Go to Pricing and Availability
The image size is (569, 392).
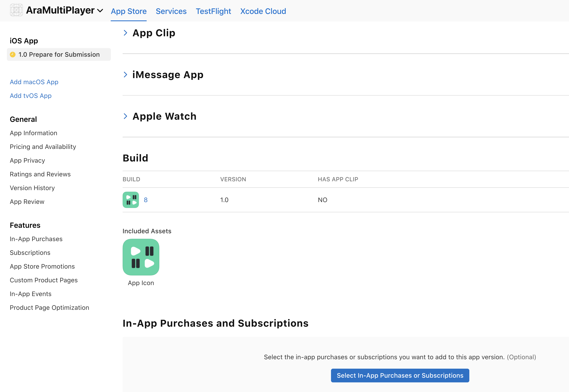[x=43, y=147]
